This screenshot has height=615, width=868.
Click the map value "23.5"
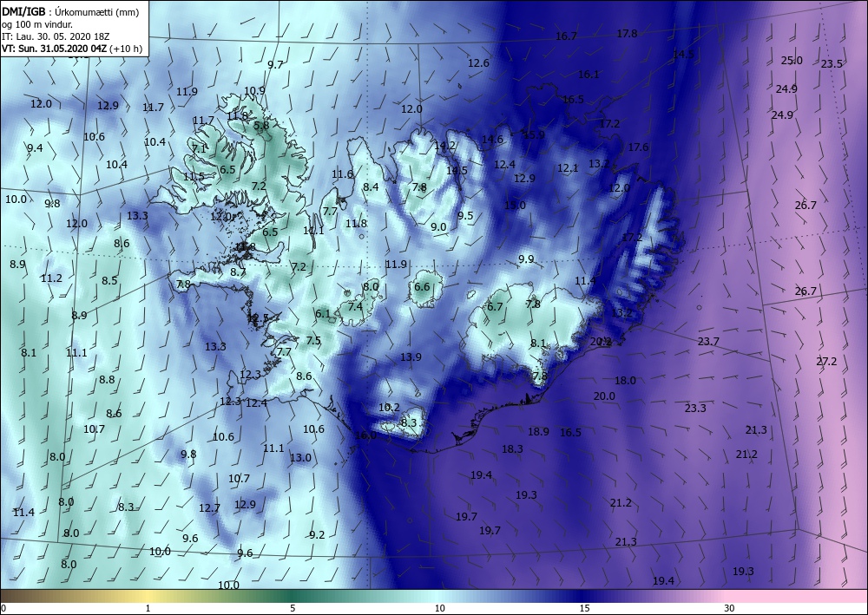(x=832, y=63)
